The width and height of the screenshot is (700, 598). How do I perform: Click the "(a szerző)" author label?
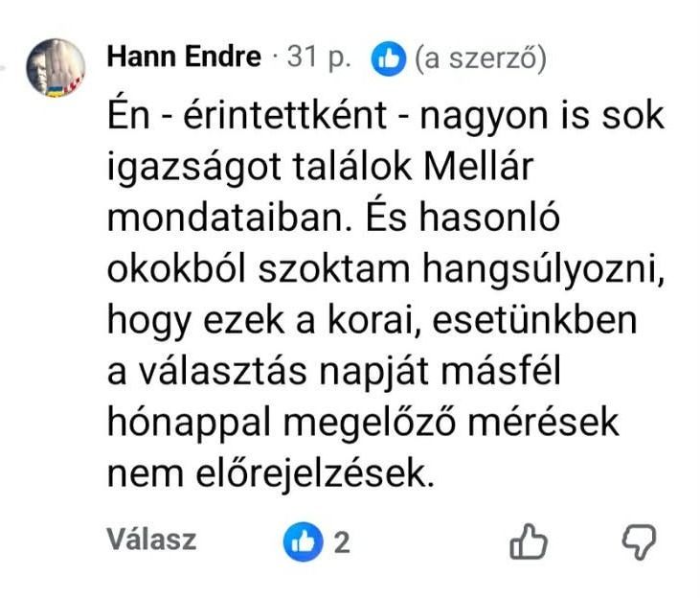click(480, 59)
